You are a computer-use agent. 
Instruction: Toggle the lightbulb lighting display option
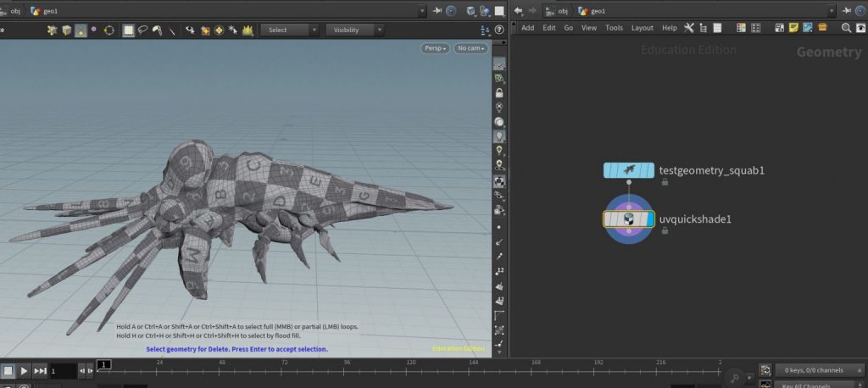pos(499,136)
